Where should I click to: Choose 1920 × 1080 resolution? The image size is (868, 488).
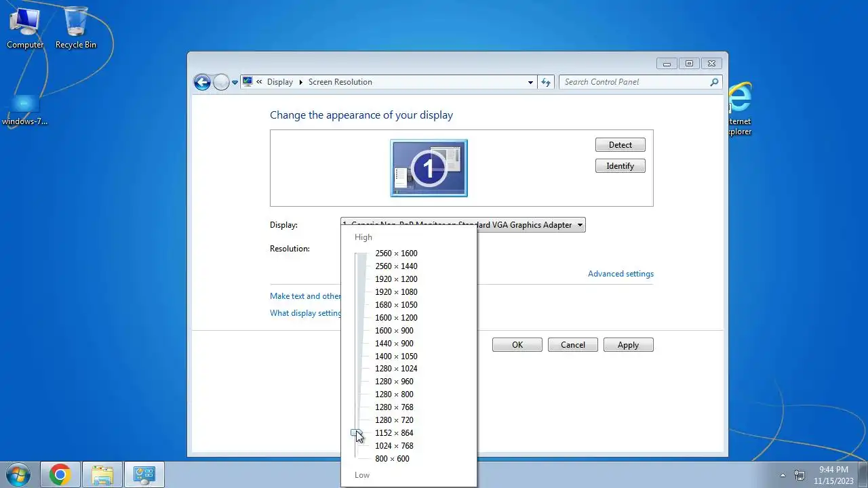(x=396, y=292)
